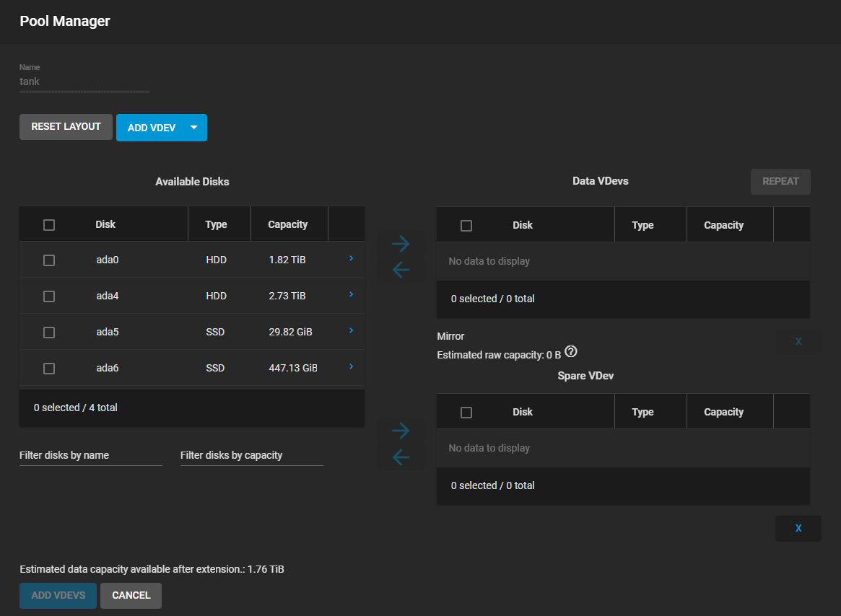
Task: Focus the Filter disks by name field
Action: tap(90, 456)
